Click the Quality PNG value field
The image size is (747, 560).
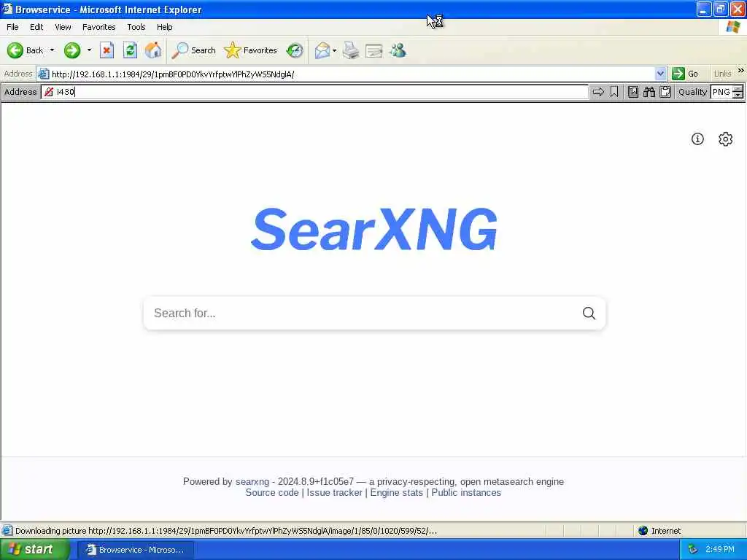pos(721,92)
